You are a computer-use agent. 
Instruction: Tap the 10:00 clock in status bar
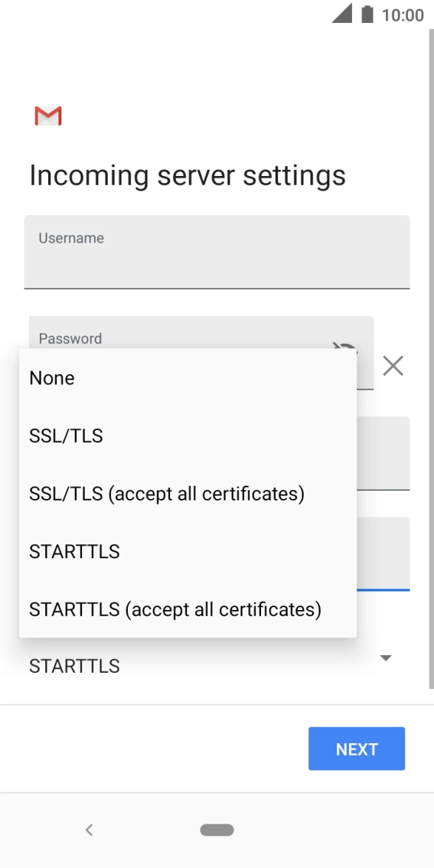coord(403,15)
